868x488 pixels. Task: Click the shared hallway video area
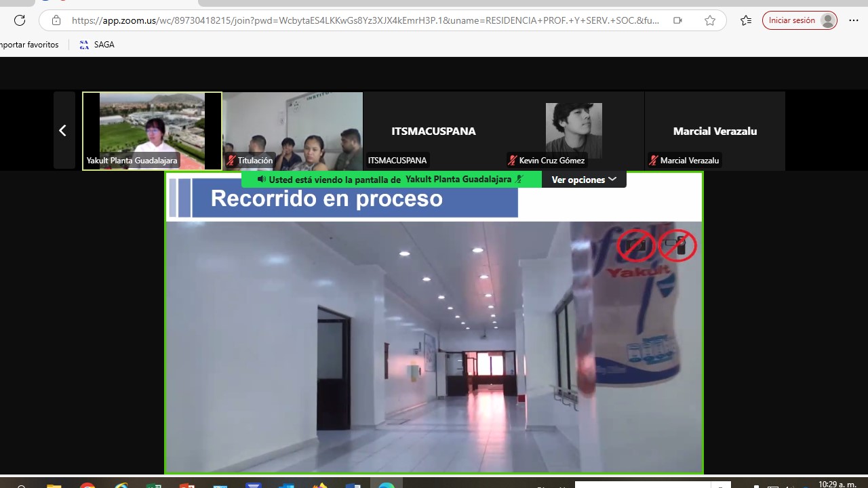coord(434,346)
